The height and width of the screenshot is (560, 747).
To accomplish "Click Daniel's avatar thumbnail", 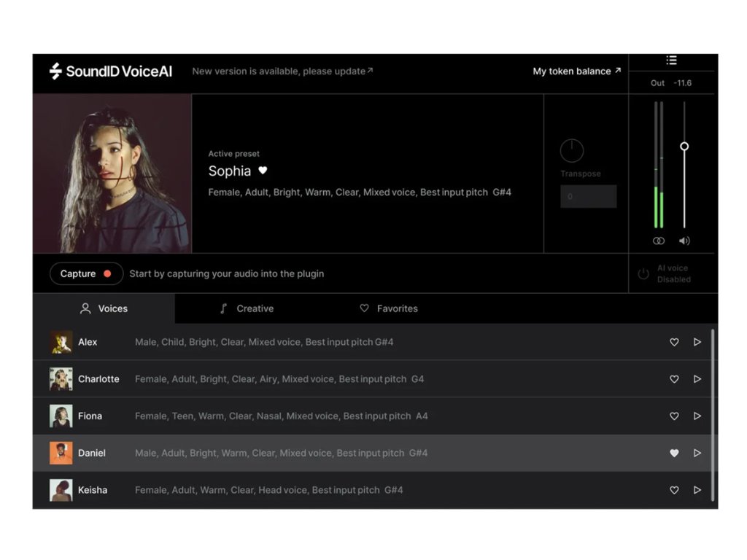I will 61,453.
